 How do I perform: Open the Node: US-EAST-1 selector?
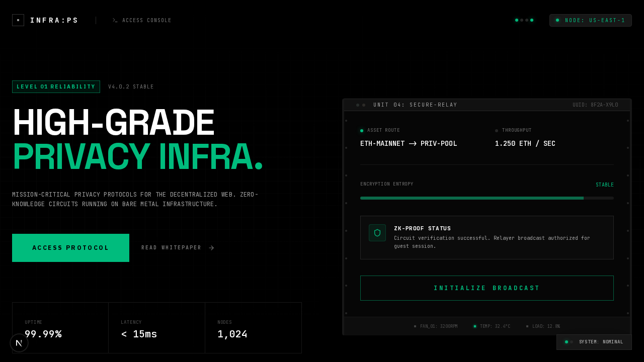pos(590,21)
